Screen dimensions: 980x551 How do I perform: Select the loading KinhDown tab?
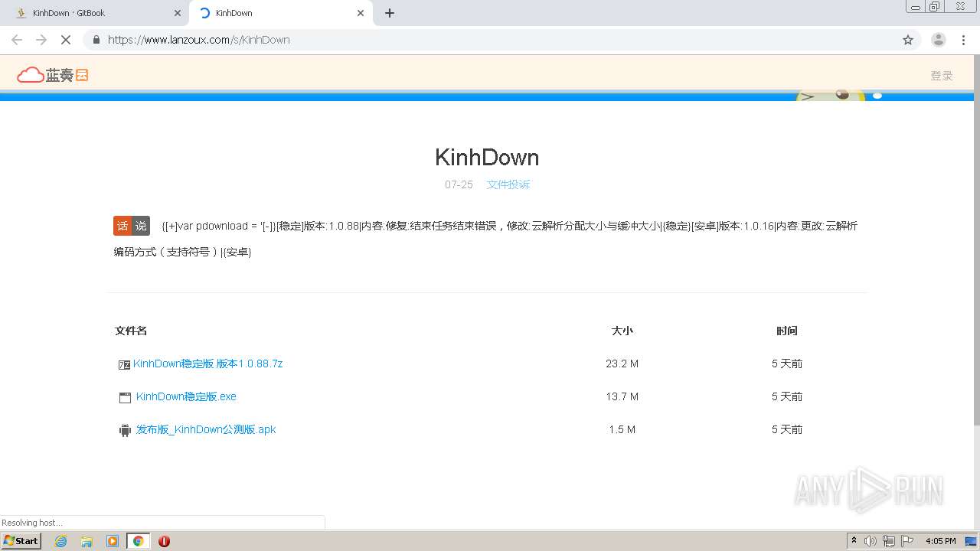tap(279, 13)
